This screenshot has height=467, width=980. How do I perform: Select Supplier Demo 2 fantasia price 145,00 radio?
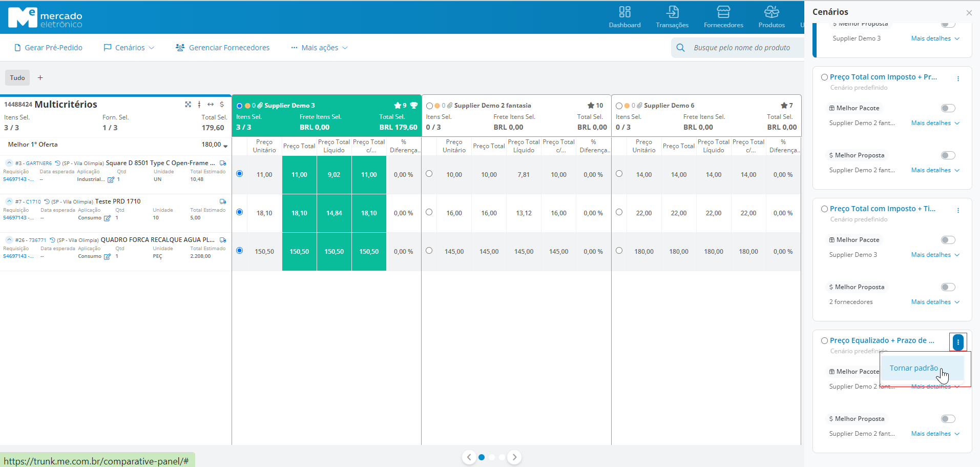(x=429, y=251)
